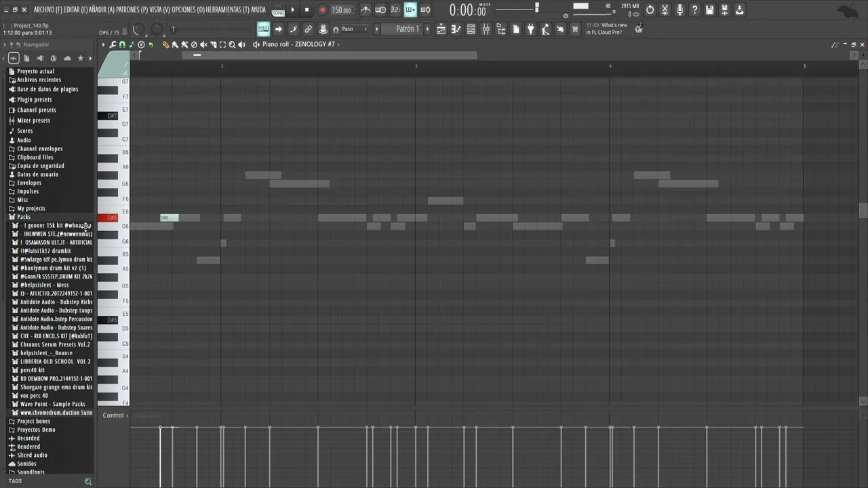Click the highlighted D#6 note in piano roll
The width and height of the screenshot is (868, 488).
169,218
